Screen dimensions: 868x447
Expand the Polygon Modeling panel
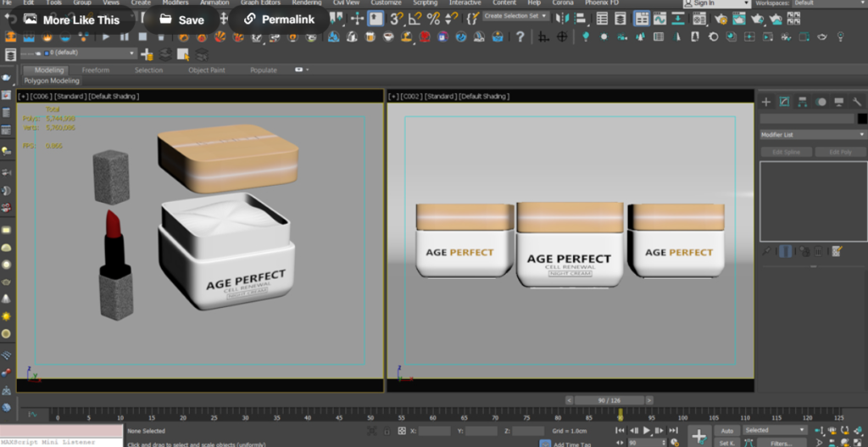point(52,81)
